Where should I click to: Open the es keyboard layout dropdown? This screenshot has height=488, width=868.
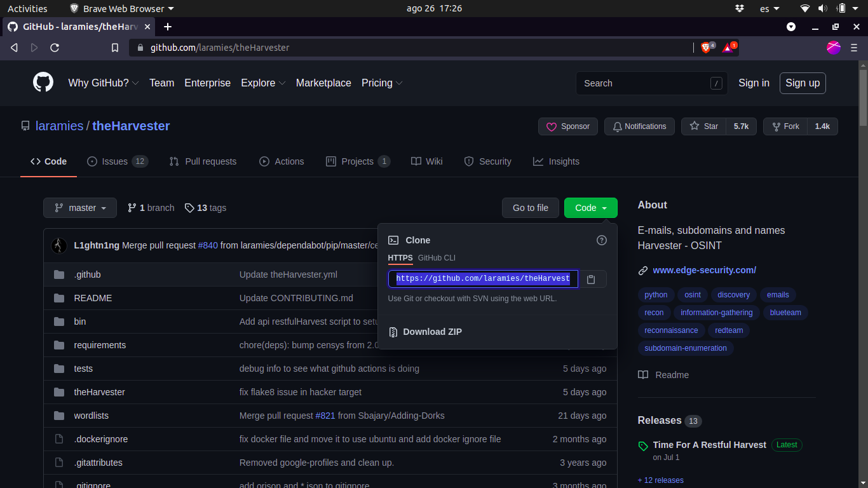[x=771, y=8]
